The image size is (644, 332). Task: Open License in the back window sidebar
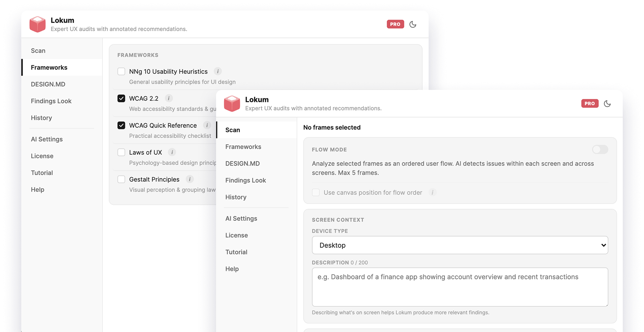tap(62, 156)
